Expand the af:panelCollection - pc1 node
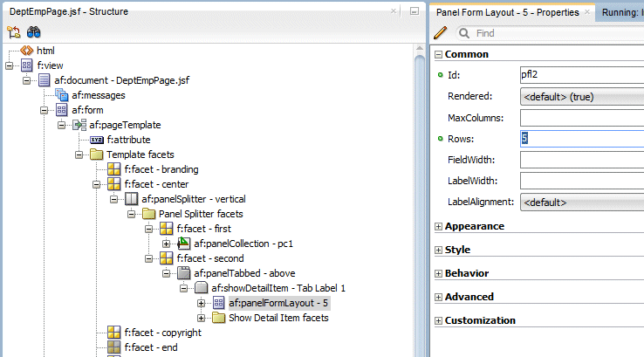This screenshot has width=644, height=357. (166, 244)
